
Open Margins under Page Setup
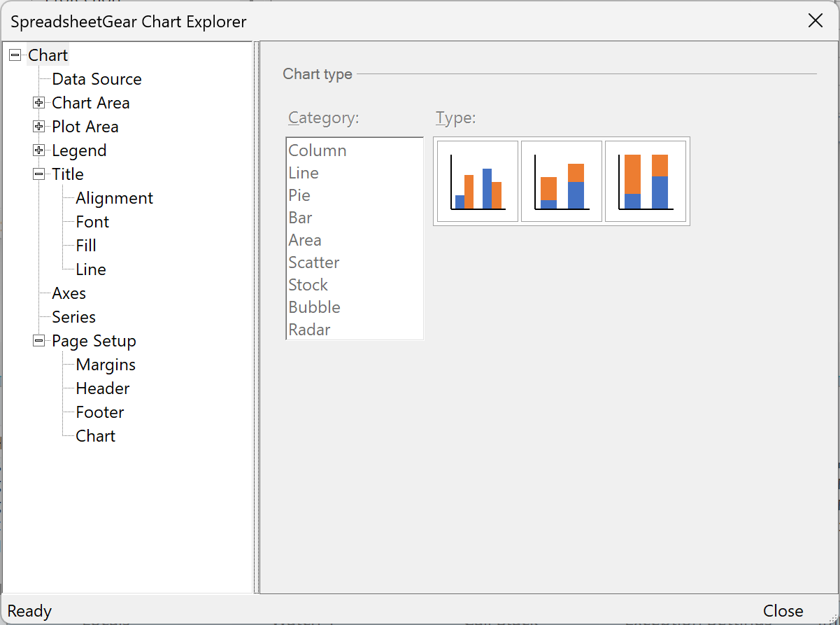(105, 365)
